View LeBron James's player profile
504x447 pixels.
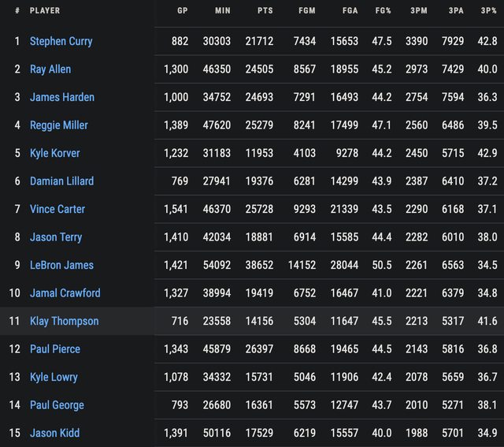[x=61, y=265]
